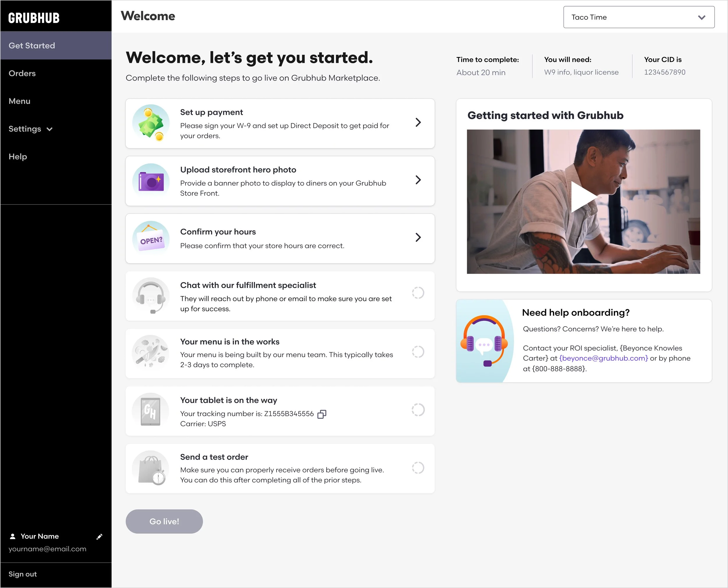The height and width of the screenshot is (588, 728).
Task: Open the Taco Time restaurant dropdown
Action: coord(639,17)
